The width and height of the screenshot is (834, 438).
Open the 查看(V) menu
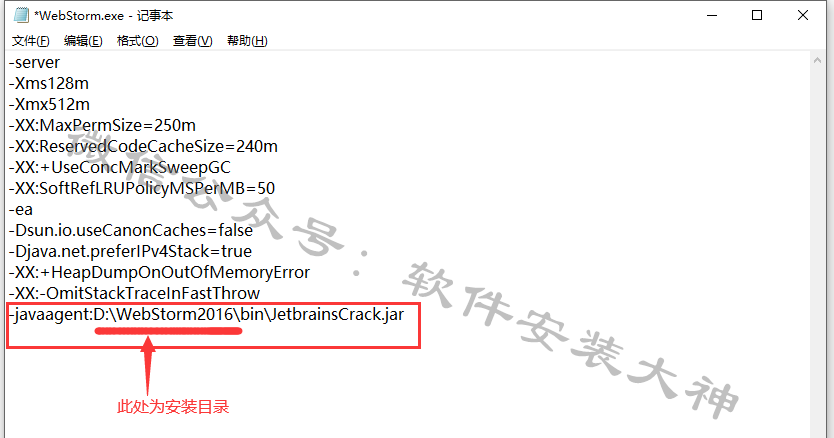(x=193, y=41)
